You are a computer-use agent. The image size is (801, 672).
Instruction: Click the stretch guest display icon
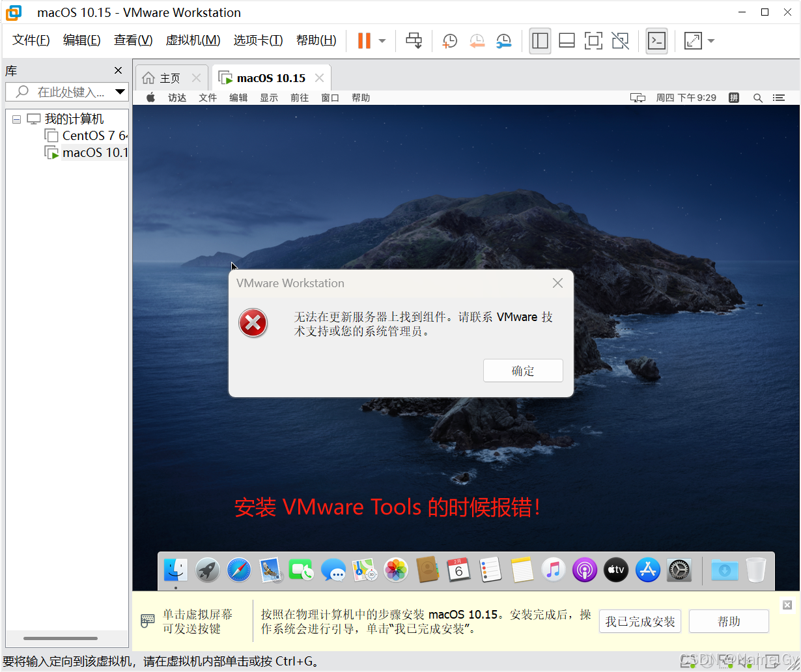(x=693, y=40)
